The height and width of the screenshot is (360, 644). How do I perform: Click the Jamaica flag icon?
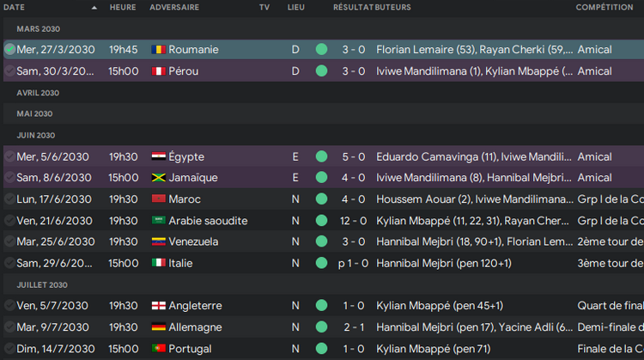pyautogui.click(x=158, y=178)
